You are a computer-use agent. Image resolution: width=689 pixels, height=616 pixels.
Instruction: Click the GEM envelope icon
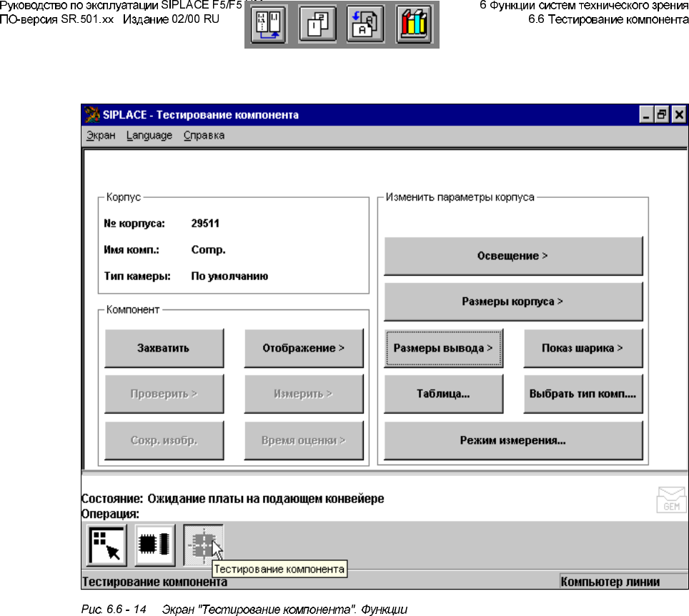[671, 500]
